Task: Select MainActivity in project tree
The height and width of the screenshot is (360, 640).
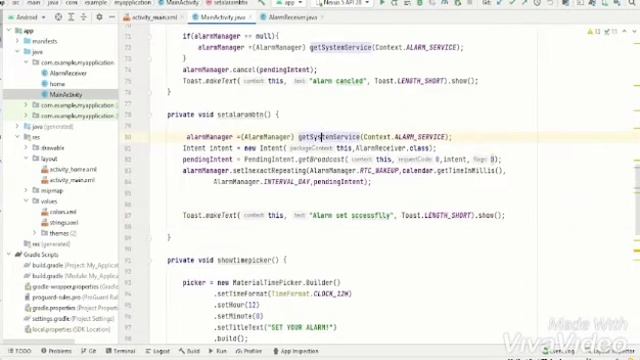Action: [x=62, y=94]
